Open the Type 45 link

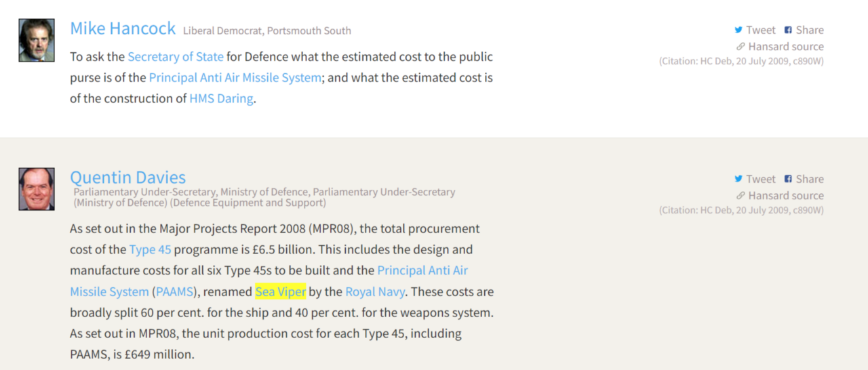[151, 250]
